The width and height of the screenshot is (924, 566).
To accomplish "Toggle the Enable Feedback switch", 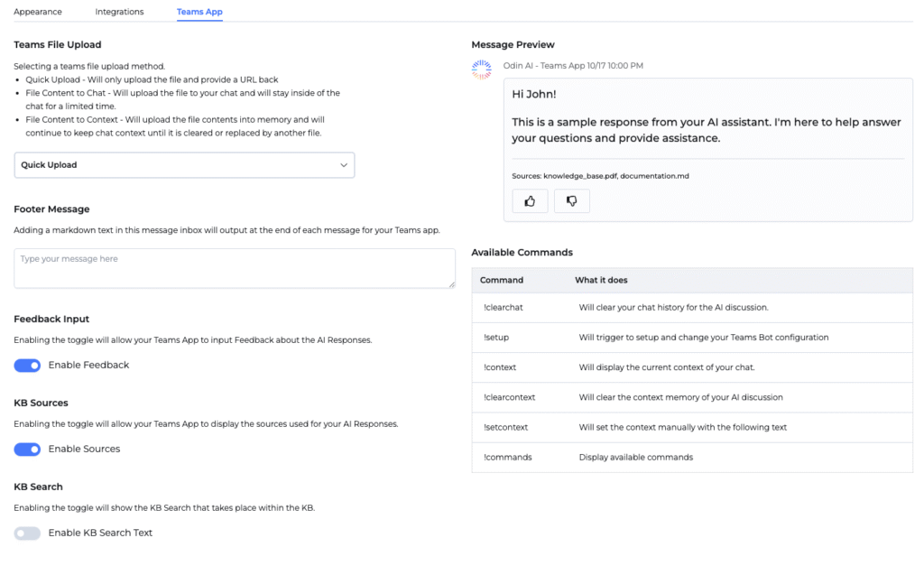I will tap(27, 366).
